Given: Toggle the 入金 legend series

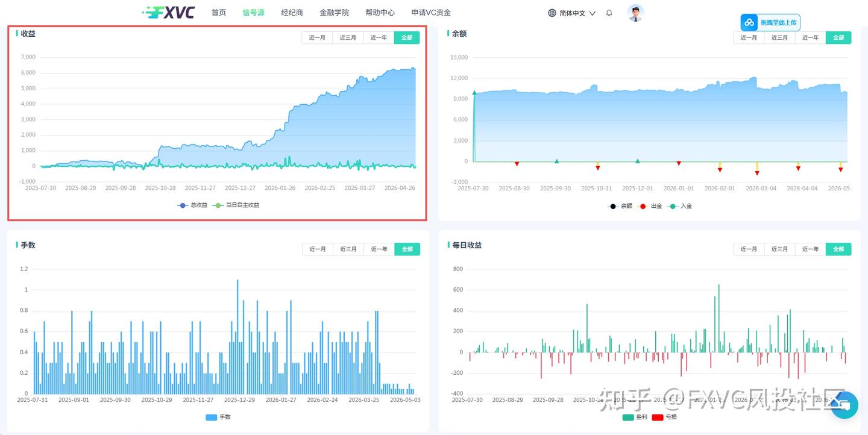Looking at the screenshot, I should pos(680,206).
